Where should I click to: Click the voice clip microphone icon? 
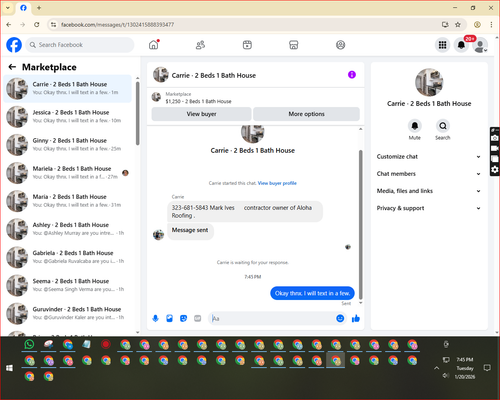[x=155, y=318]
